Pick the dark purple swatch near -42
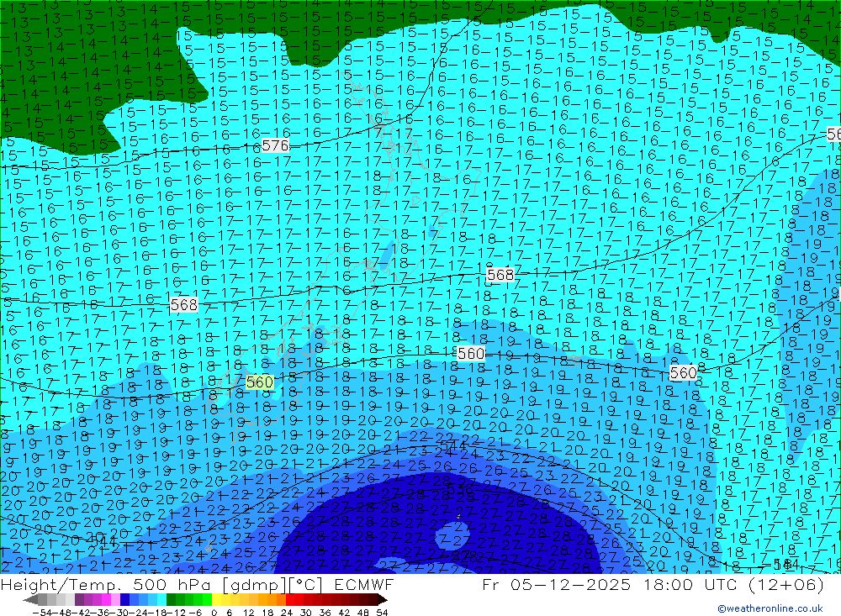 pos(79,599)
